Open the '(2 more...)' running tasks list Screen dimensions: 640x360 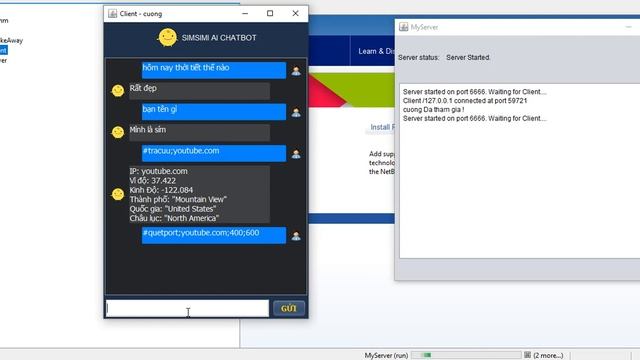(x=548, y=356)
